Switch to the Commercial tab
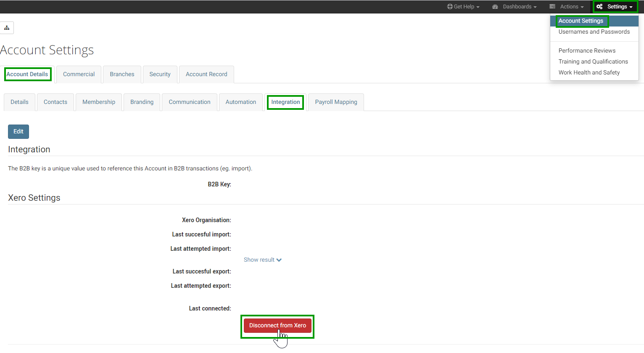 pos(79,74)
